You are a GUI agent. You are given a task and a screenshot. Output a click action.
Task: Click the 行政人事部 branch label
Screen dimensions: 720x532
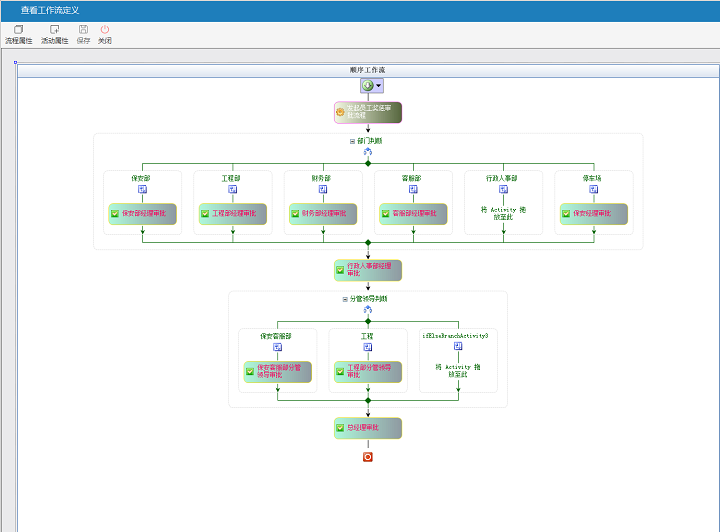pyautogui.click(x=502, y=178)
